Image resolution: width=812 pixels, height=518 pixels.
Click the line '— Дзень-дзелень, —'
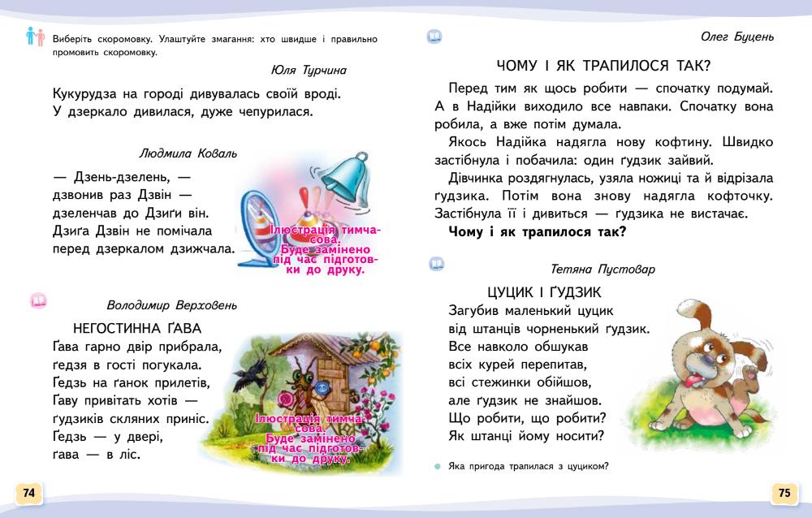tap(122, 177)
